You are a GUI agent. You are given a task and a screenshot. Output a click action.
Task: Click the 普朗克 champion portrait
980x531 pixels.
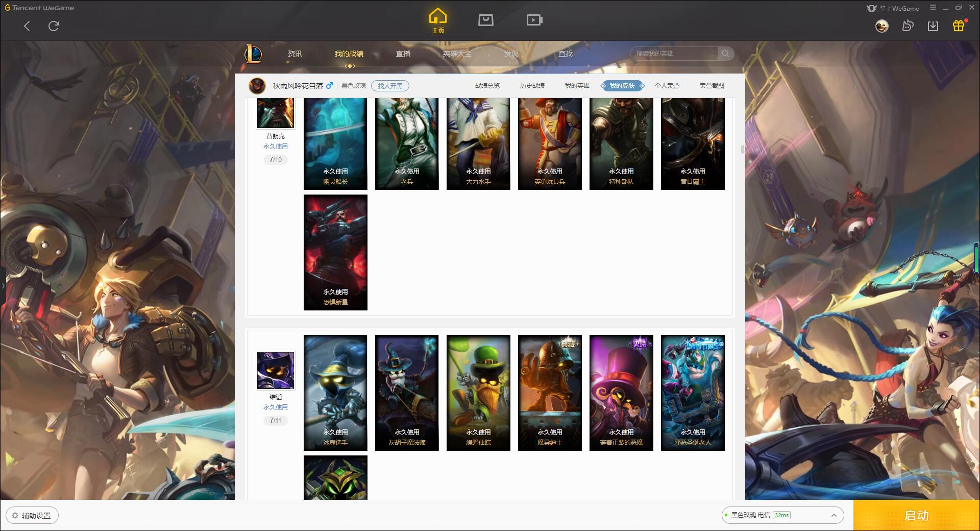276,113
